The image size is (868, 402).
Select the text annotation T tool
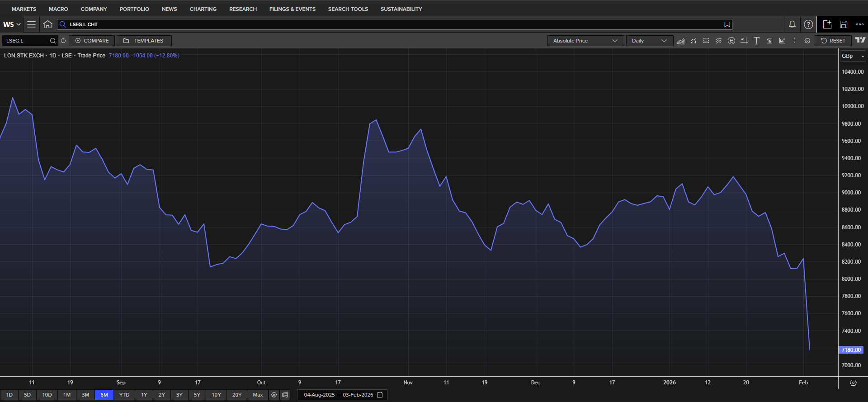pos(756,41)
